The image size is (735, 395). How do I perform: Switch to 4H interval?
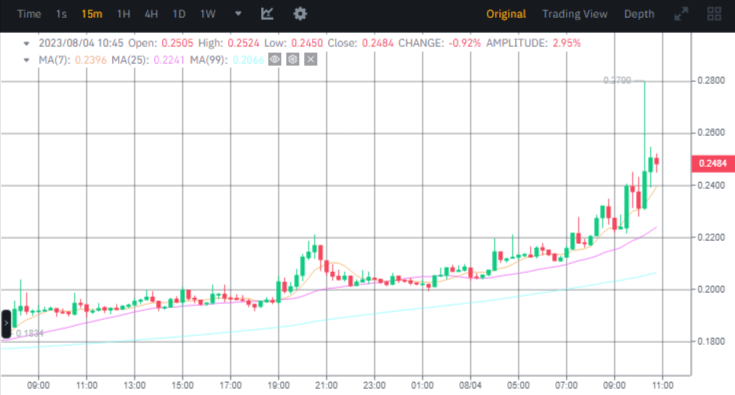[151, 14]
